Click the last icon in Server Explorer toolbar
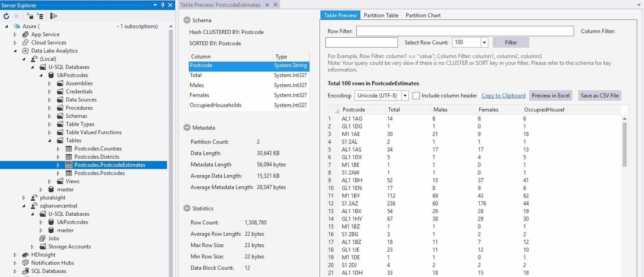 tap(53, 16)
